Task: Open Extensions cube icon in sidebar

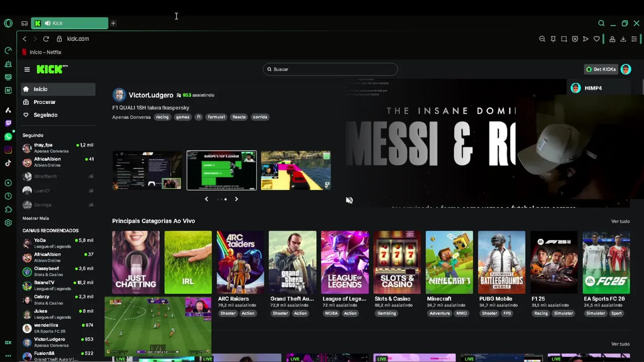Action: tap(8, 210)
